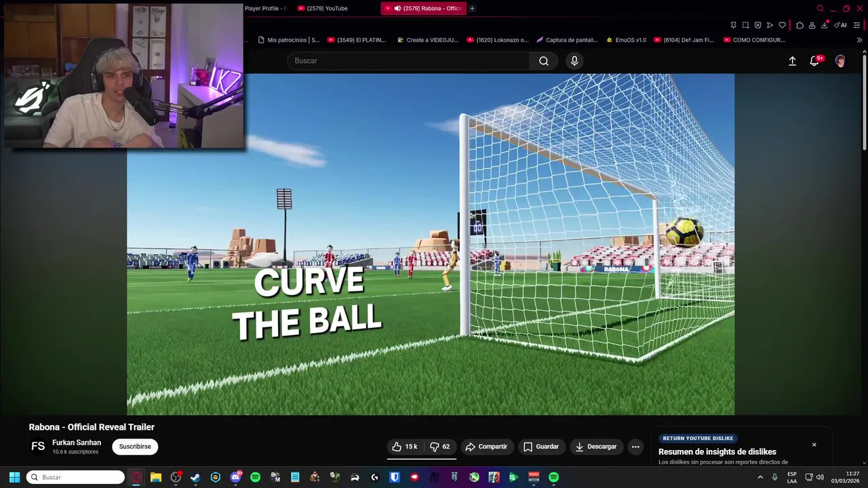The width and height of the screenshot is (868, 488).
Task: Open Discord from the taskbar
Action: click(x=235, y=477)
